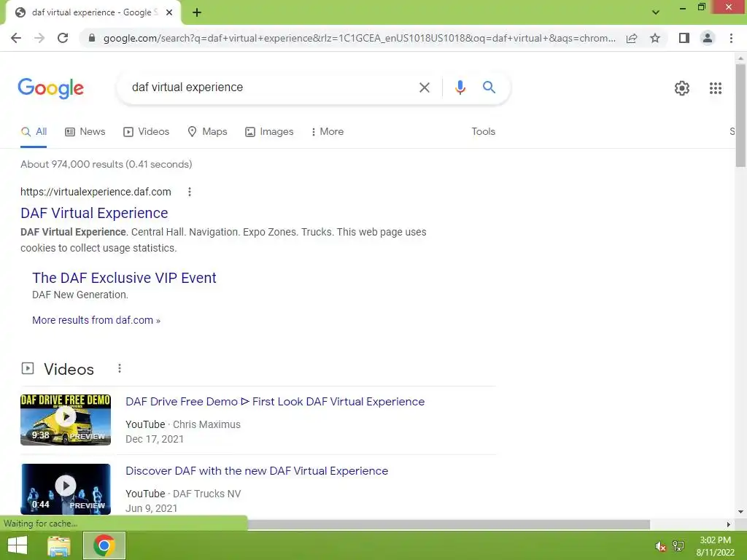
Task: Open File Explorer from taskbar
Action: coord(59,545)
